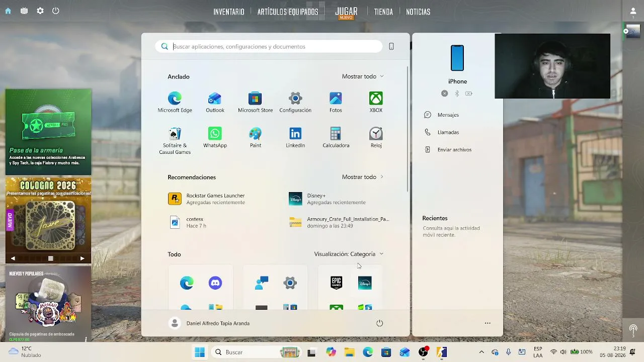Viewport: 644px width, 362px height.
Task: Toggle the taskbar microphone icon
Action: tap(509, 352)
